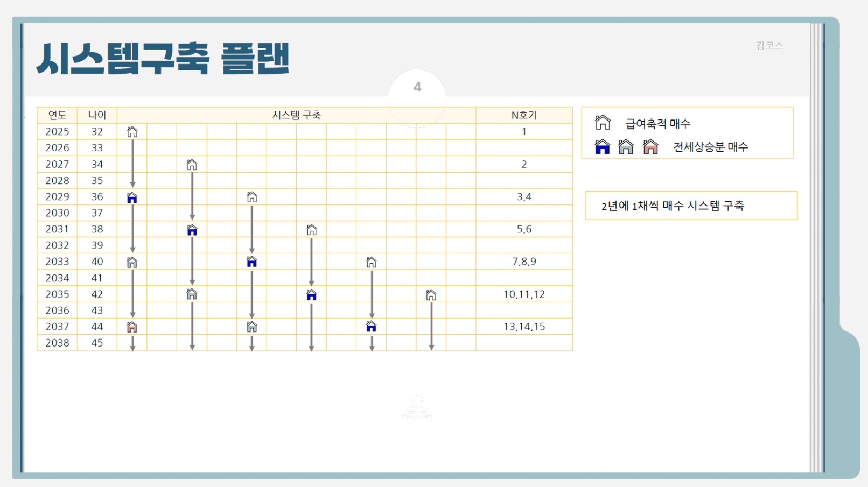Viewport: 868px width, 487px height.
Task: Select the year cell 2034
Action: click(x=57, y=278)
